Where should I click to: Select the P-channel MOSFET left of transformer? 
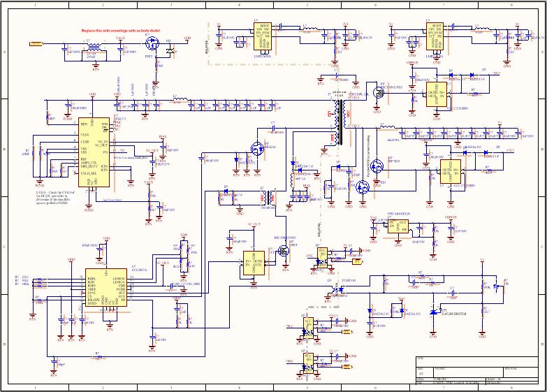click(x=258, y=149)
